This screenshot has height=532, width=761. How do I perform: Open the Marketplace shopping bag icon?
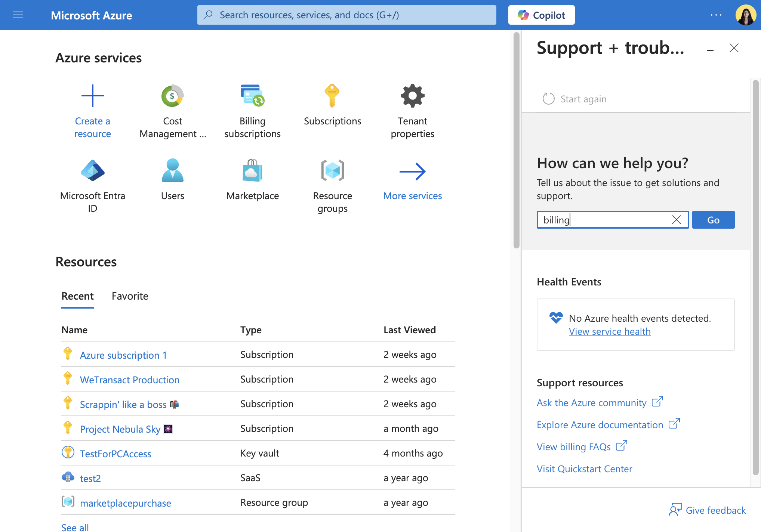pos(252,170)
